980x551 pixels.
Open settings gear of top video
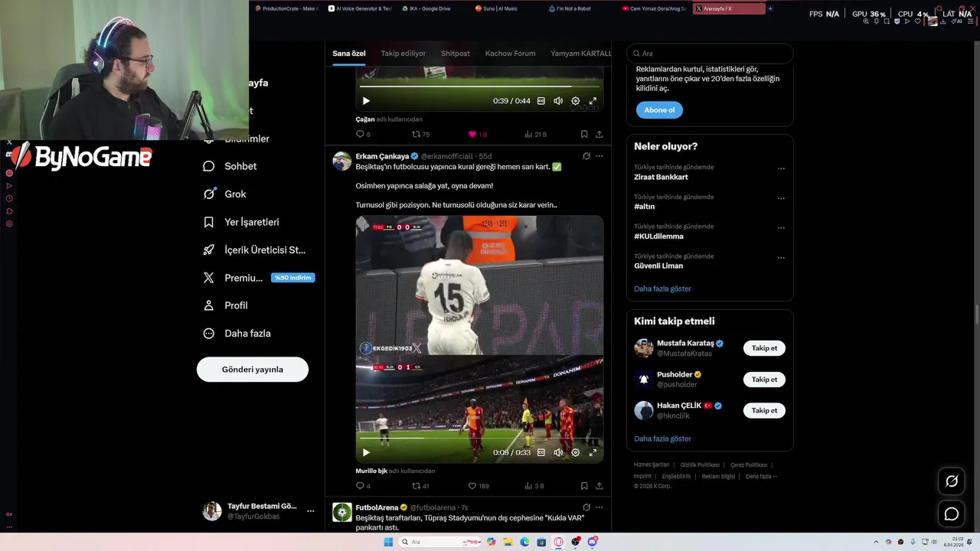pos(576,101)
